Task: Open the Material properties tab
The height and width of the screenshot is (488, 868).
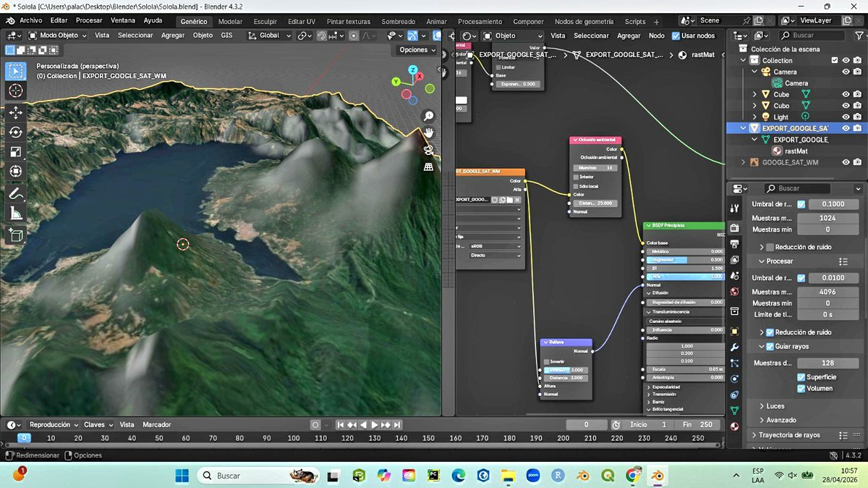Action: coord(735,426)
